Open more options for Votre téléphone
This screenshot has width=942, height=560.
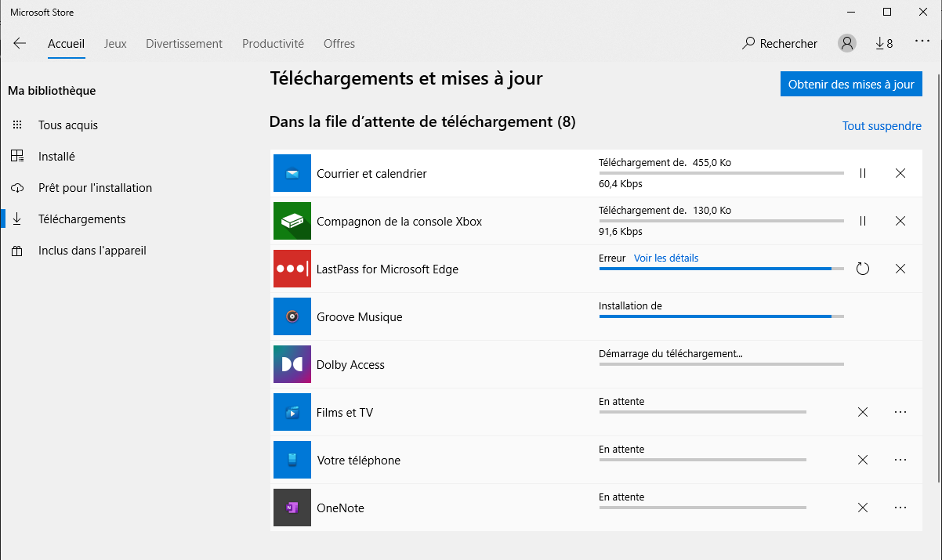coord(900,460)
